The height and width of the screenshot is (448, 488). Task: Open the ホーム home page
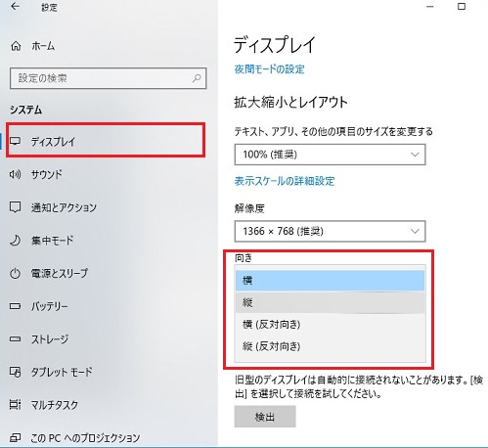point(43,46)
